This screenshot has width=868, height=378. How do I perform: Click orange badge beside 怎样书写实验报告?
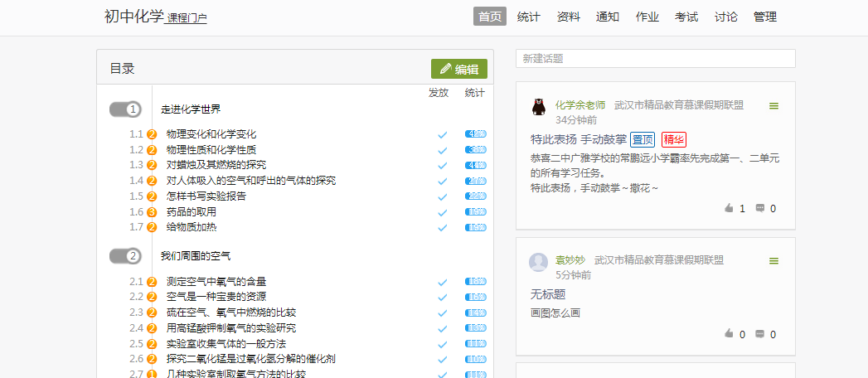[x=153, y=196]
